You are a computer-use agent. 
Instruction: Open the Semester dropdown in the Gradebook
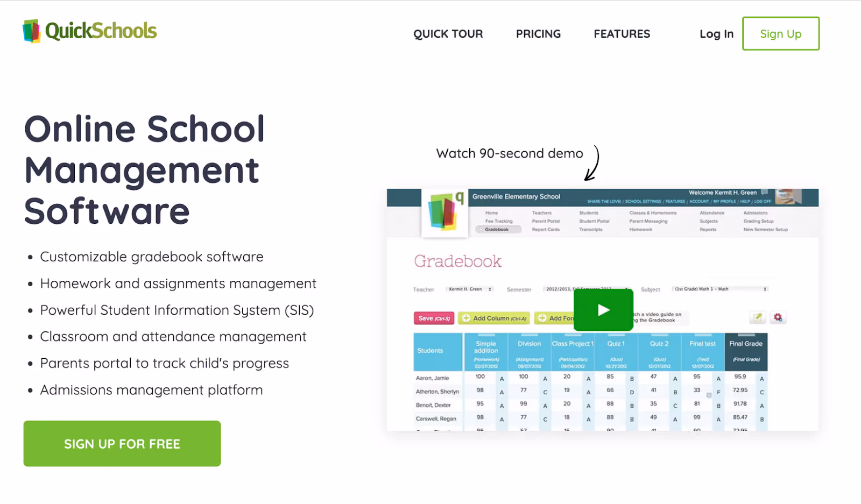pyautogui.click(x=587, y=289)
